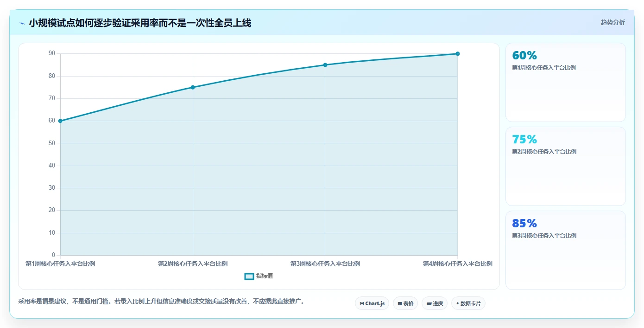
Task: Click card caption 第1周核心任务入平台比例
Action: click(544, 68)
